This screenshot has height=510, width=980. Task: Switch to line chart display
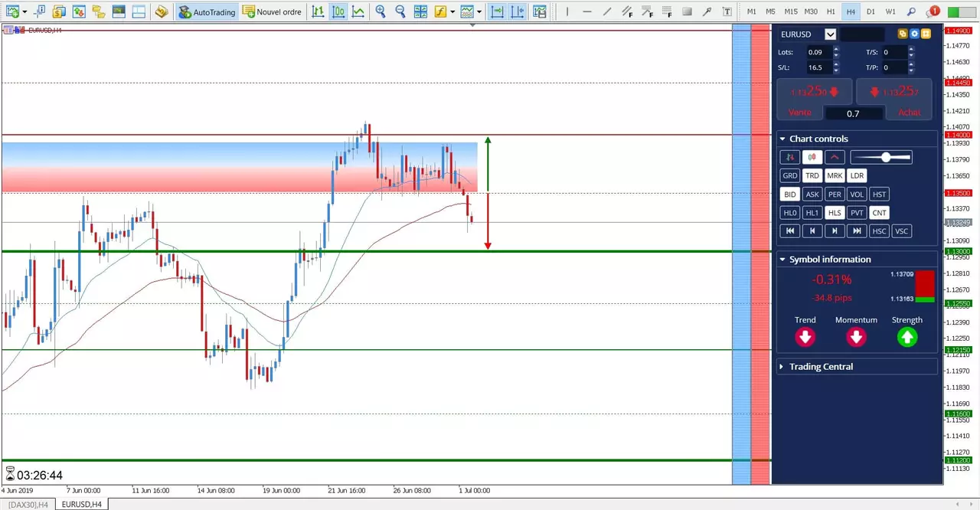coord(358,11)
